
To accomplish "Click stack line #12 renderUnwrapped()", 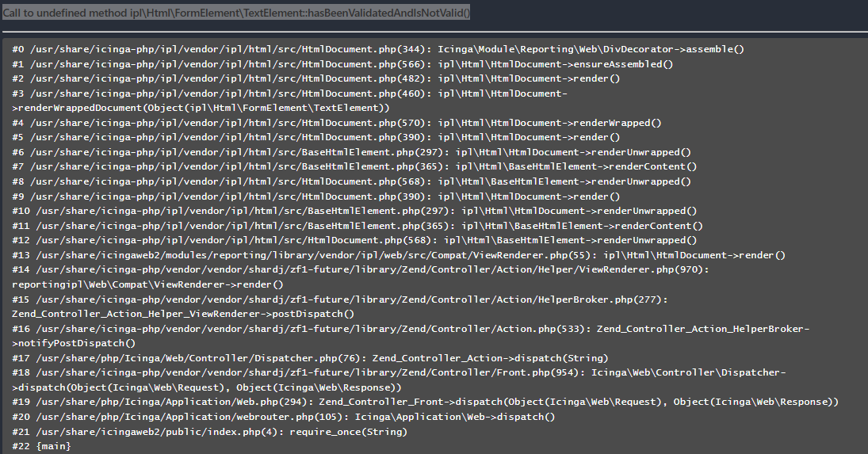I will 354,240.
